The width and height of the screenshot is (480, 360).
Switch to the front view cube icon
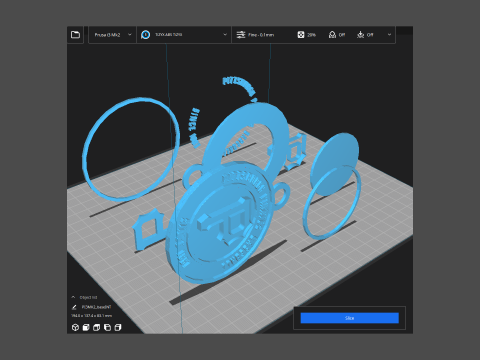(86, 327)
